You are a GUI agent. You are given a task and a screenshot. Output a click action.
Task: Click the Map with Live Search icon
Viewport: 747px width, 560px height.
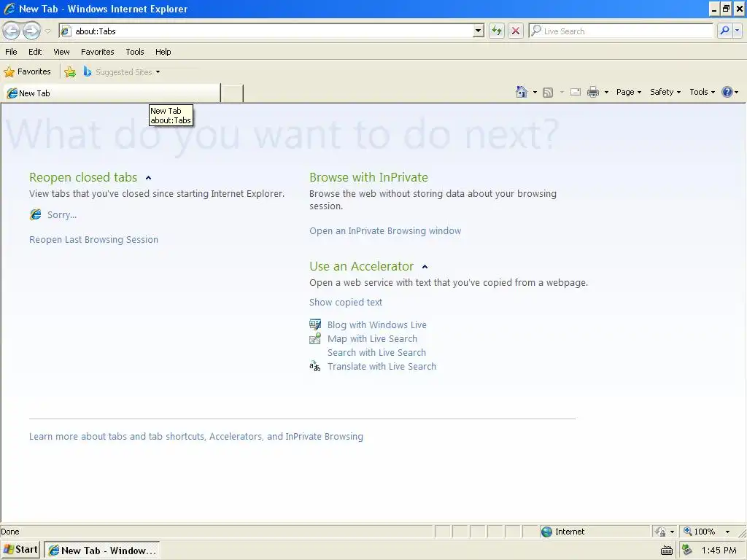pyautogui.click(x=315, y=338)
